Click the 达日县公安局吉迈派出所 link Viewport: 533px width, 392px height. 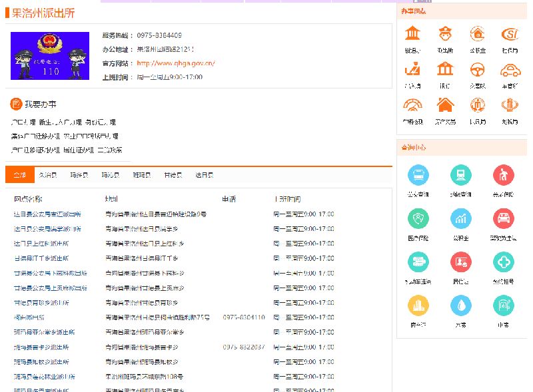(x=48, y=214)
